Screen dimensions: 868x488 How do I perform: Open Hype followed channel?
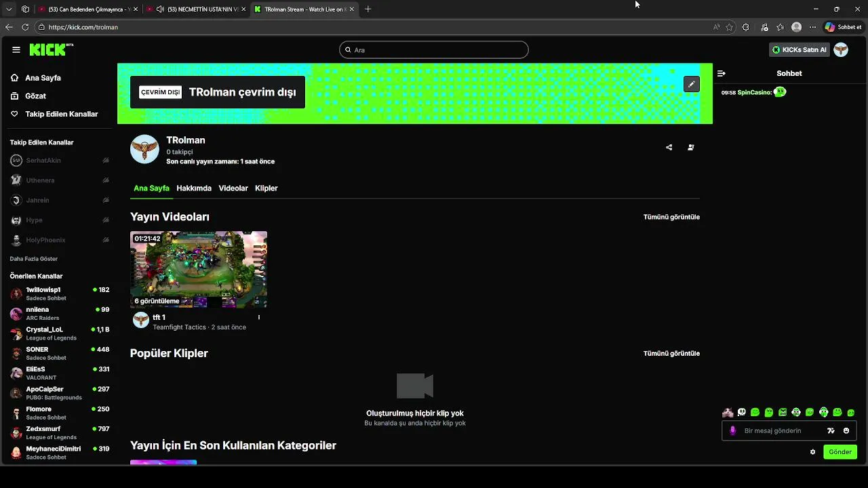(x=60, y=220)
